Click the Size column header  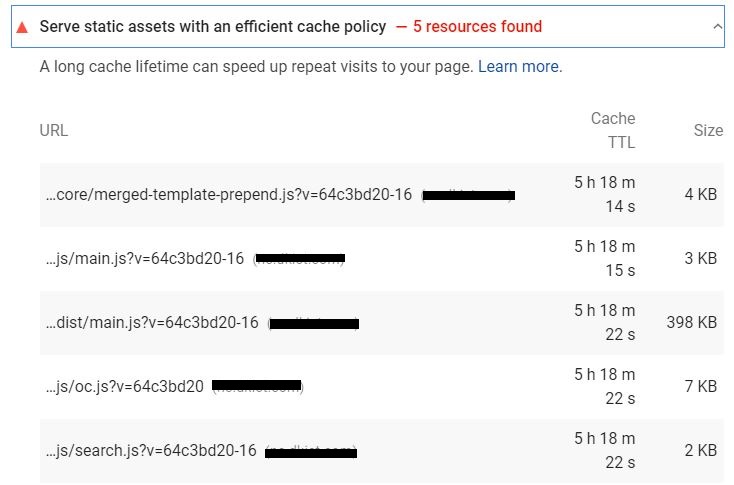tap(708, 131)
